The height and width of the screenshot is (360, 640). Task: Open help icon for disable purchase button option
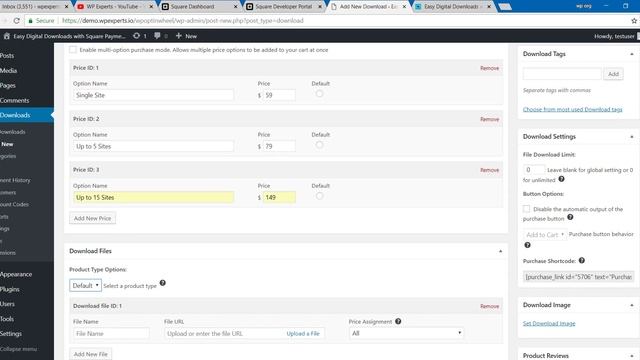(570, 217)
